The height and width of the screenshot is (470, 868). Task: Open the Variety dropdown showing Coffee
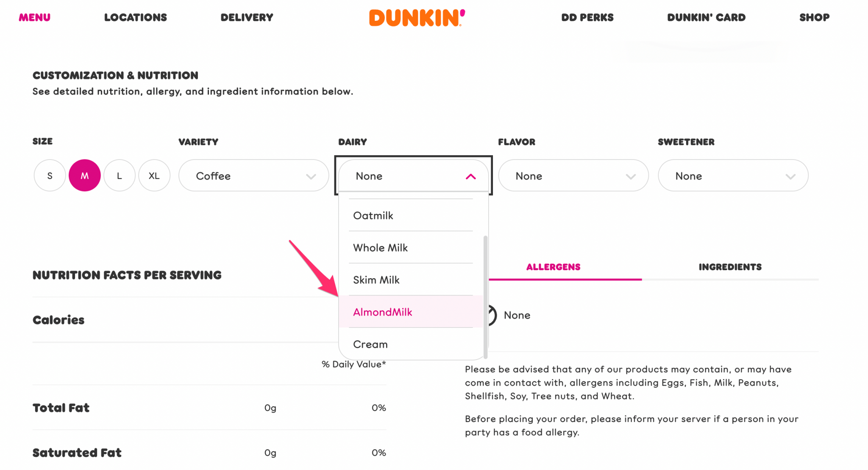(x=253, y=175)
